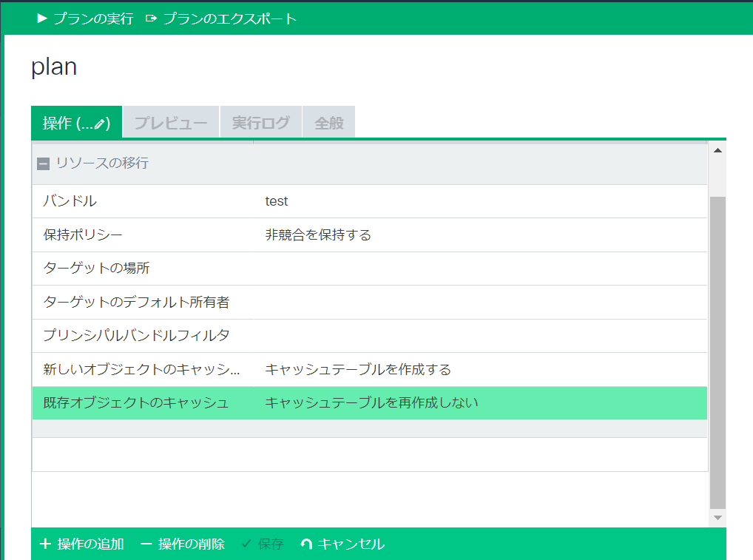Select the 既存オブジェクトのキャッシュ row label

tap(136, 402)
